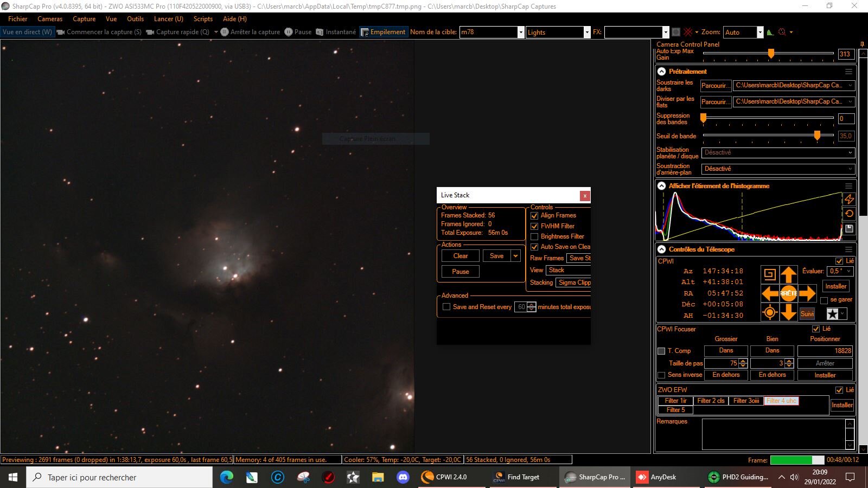Open the Capture menu

click(84, 19)
